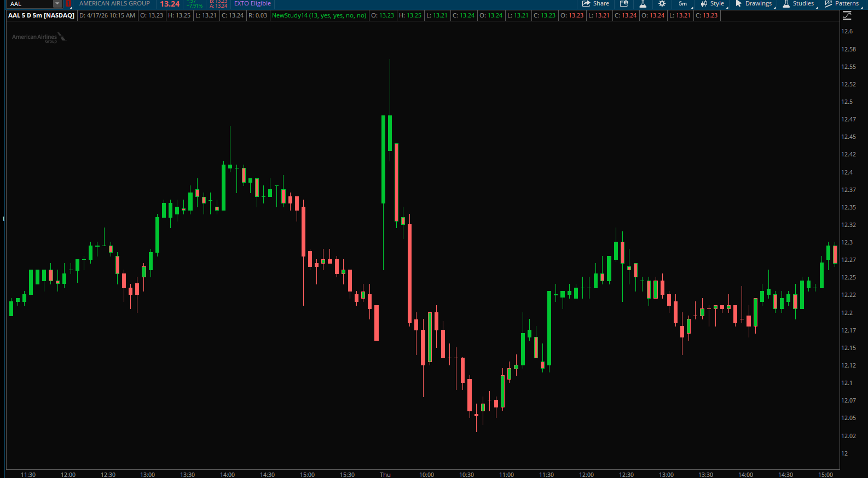This screenshot has height=478, width=868.
Task: Click the red symbol link indicator
Action: (x=68, y=4)
